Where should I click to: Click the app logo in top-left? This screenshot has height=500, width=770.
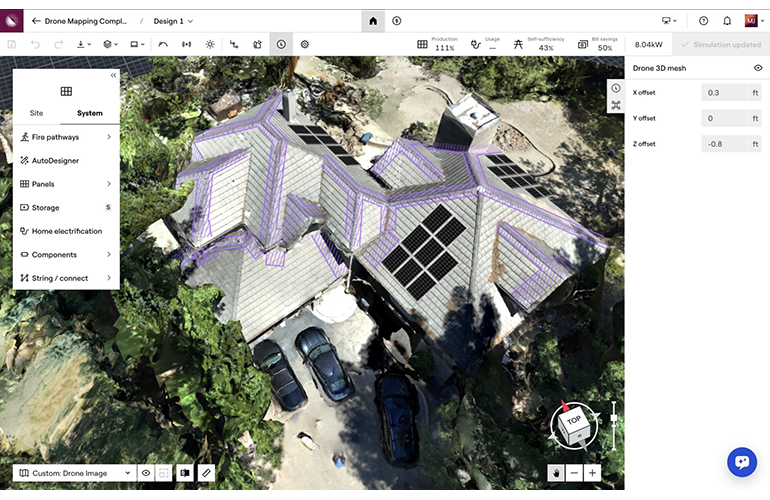11,21
